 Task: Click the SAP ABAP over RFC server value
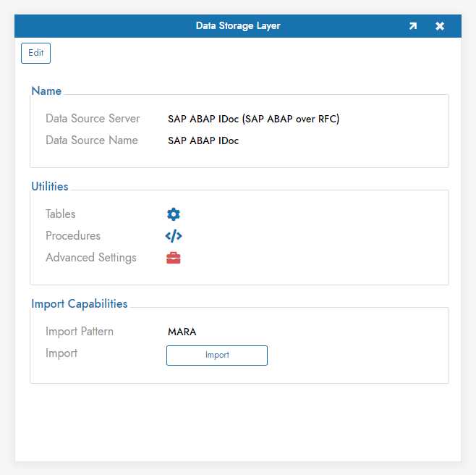tap(253, 119)
